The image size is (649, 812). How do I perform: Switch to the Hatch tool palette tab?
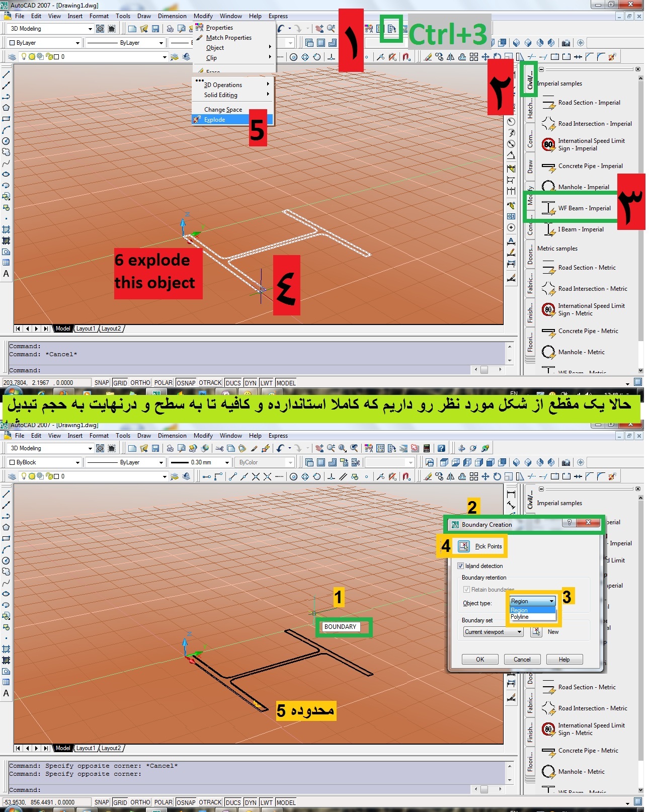530,109
